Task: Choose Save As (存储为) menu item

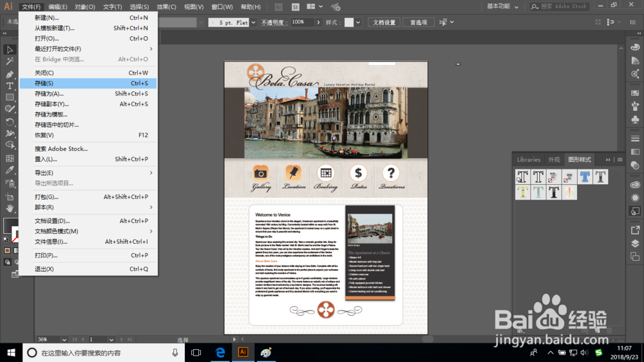Action: (x=88, y=93)
